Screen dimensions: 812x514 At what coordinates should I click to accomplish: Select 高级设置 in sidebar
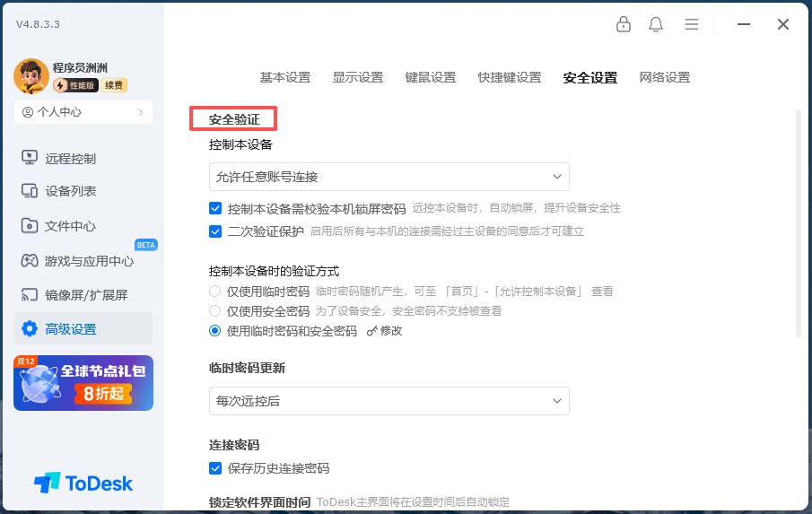click(x=83, y=328)
